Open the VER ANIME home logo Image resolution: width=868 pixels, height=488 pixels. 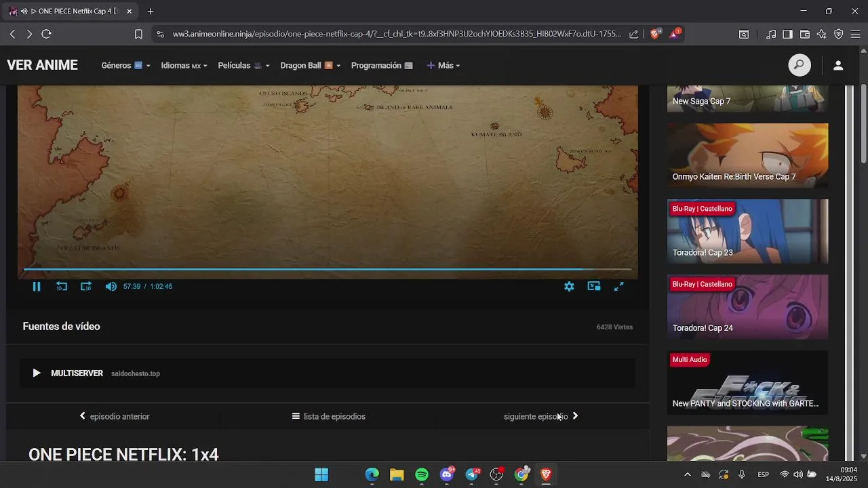42,65
